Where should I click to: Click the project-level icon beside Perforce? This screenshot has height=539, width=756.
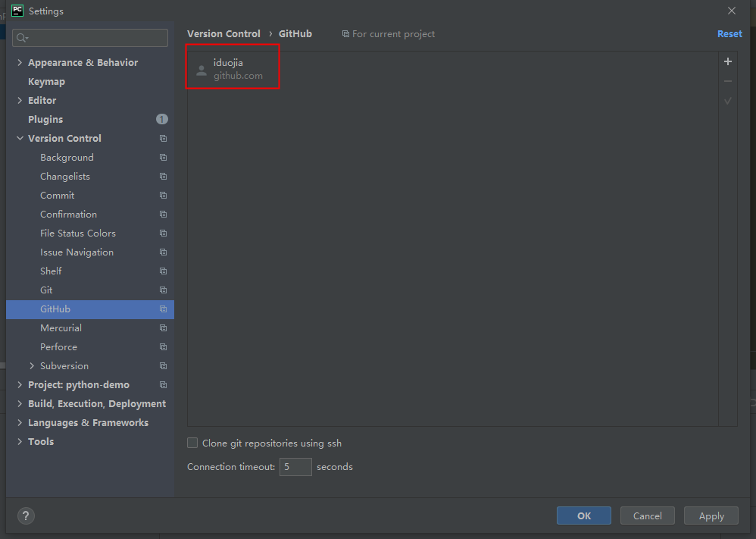[164, 347]
